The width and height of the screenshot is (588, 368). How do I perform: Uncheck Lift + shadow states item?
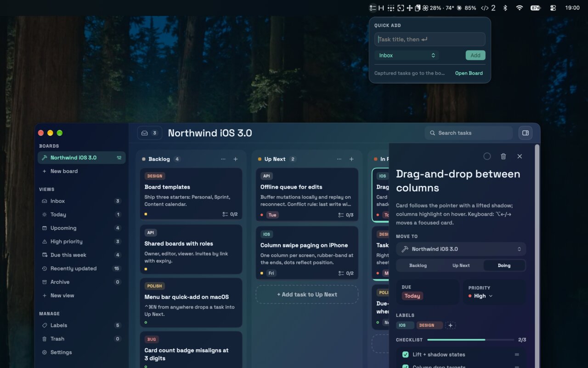point(405,355)
